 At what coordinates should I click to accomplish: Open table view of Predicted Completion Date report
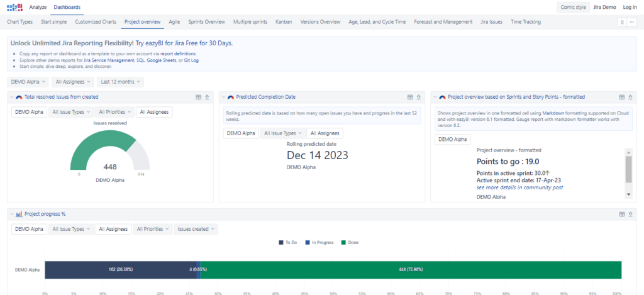tap(410, 97)
